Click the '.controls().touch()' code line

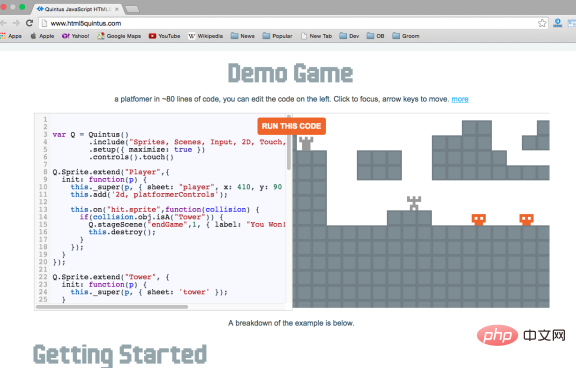[x=131, y=157]
